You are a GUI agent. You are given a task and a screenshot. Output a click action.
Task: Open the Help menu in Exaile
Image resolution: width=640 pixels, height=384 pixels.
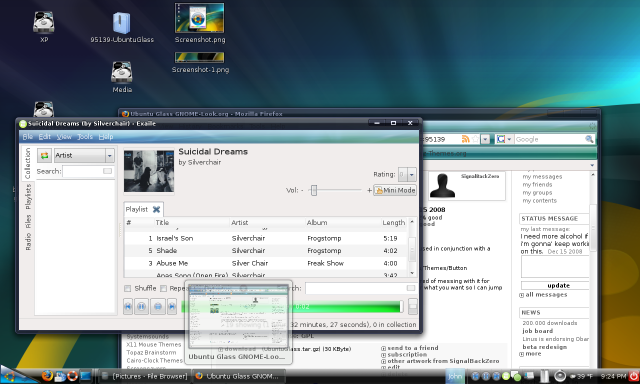[106, 137]
